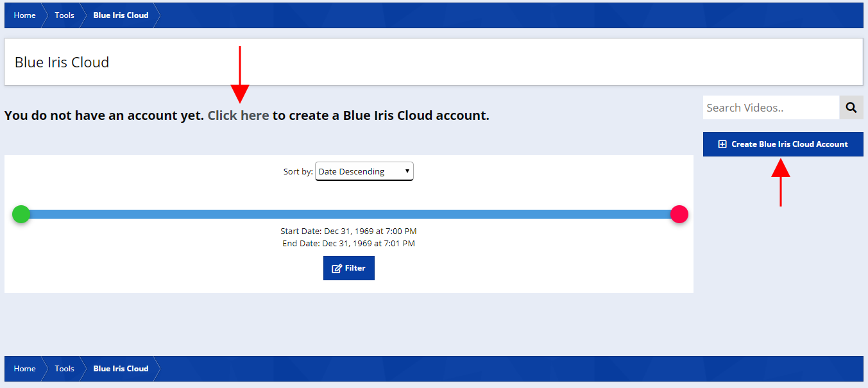
Task: Click the blue date range slider track
Action: 350,214
